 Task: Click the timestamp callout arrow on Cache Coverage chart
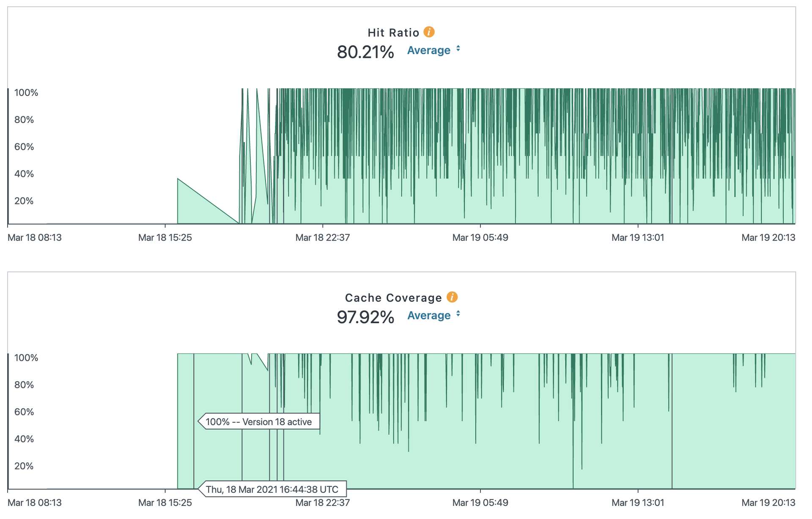(273, 489)
